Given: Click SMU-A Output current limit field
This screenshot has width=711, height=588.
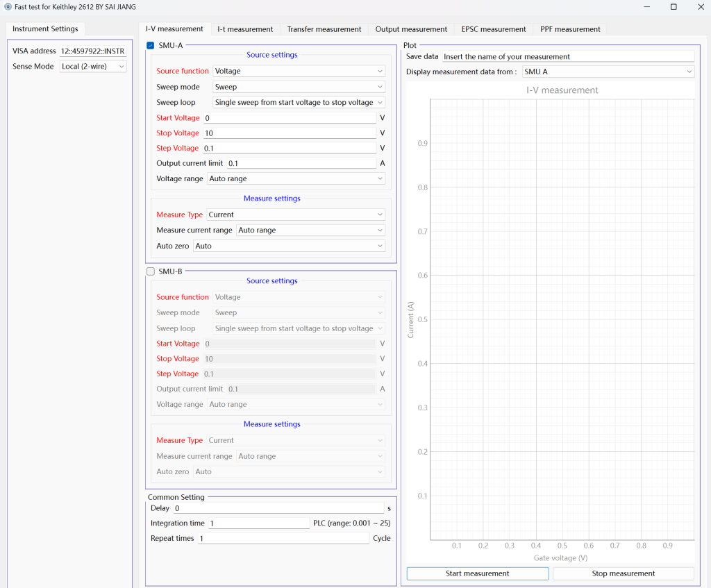Looking at the screenshot, I should click(x=301, y=163).
